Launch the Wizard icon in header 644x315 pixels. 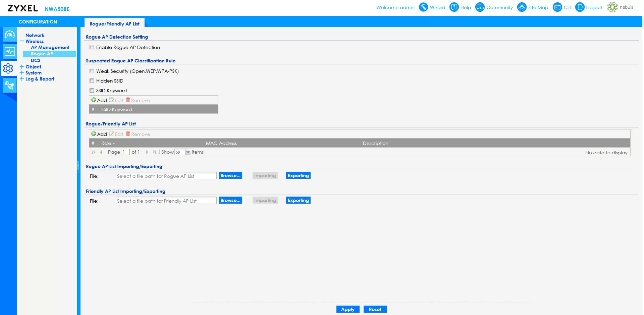tap(424, 7)
